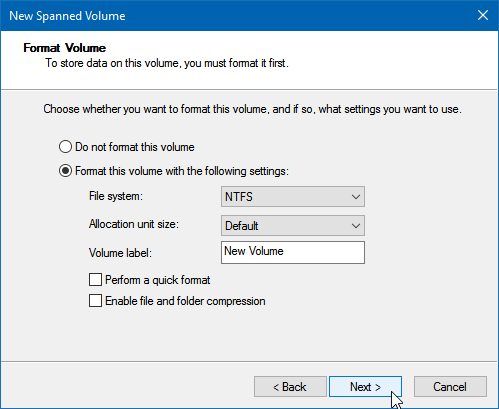Click the 'Do not format this volume' text
This screenshot has height=409, width=499.
(135, 147)
